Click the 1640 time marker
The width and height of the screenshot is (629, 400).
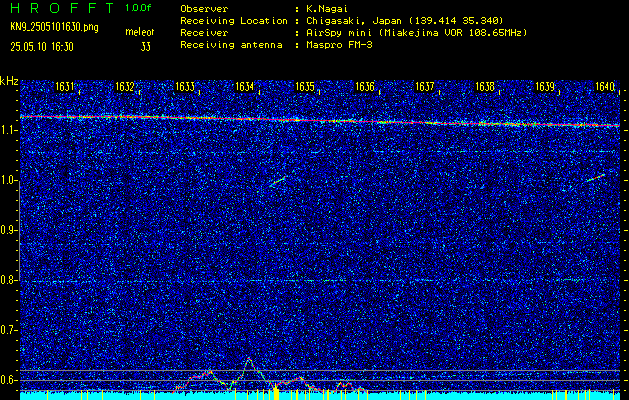tap(605, 87)
